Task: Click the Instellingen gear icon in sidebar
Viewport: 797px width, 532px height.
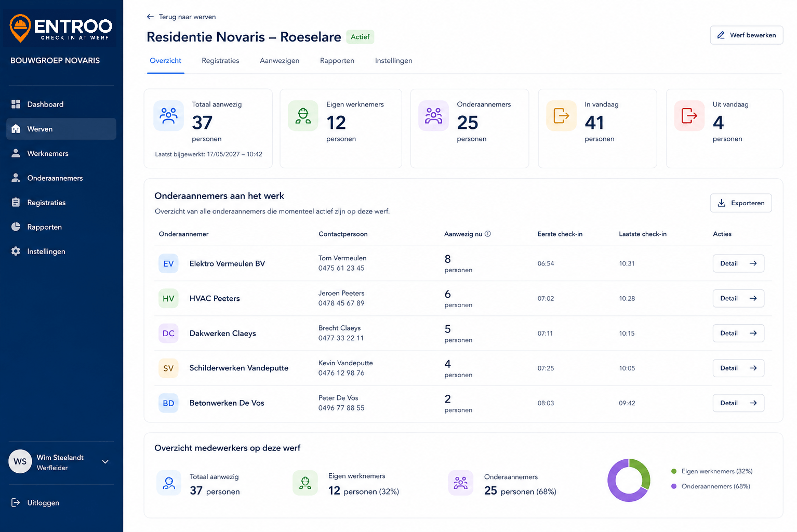Action: 16,251
